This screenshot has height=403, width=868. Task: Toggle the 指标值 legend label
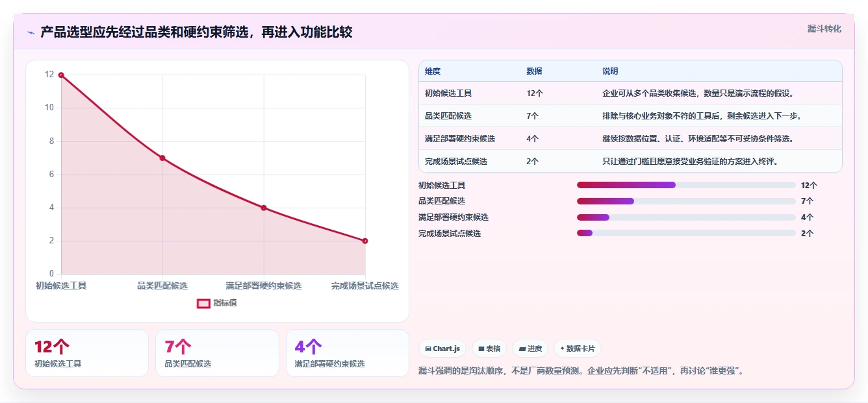pyautogui.click(x=225, y=303)
